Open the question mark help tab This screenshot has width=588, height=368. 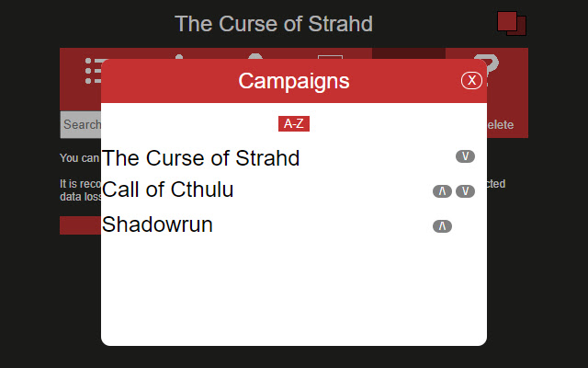point(488,56)
